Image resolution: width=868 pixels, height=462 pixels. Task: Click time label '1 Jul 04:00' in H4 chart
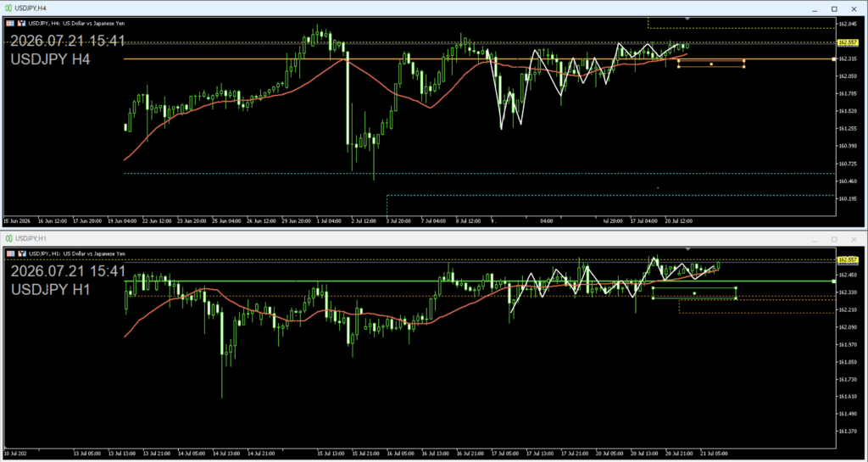click(330, 220)
